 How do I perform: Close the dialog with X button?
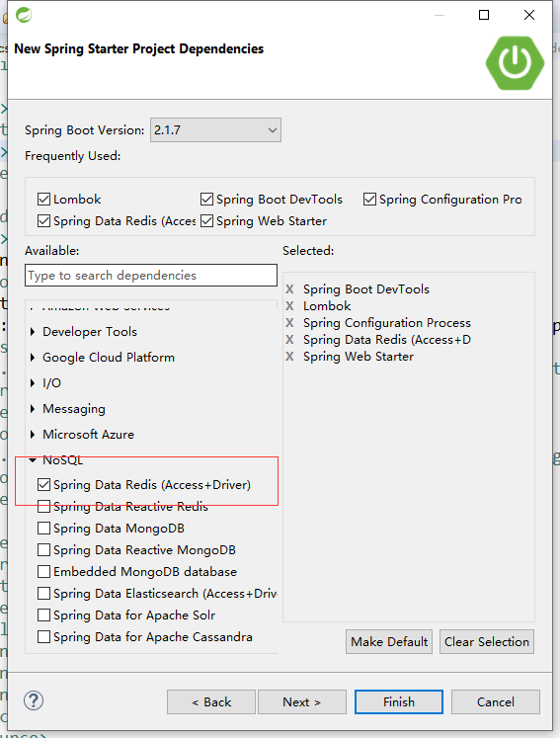pyautogui.click(x=529, y=15)
